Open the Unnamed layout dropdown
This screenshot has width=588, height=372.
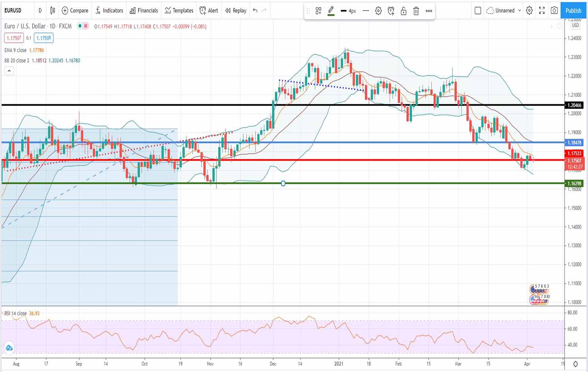pos(504,11)
